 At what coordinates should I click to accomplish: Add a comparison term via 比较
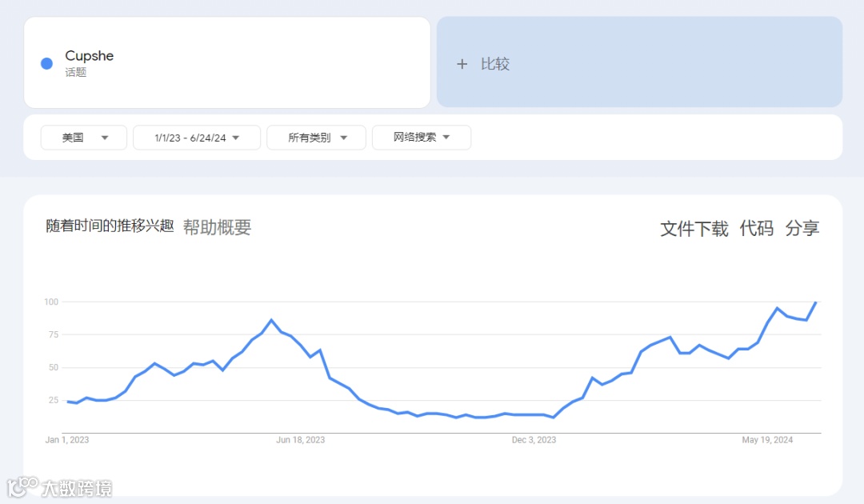(640, 62)
